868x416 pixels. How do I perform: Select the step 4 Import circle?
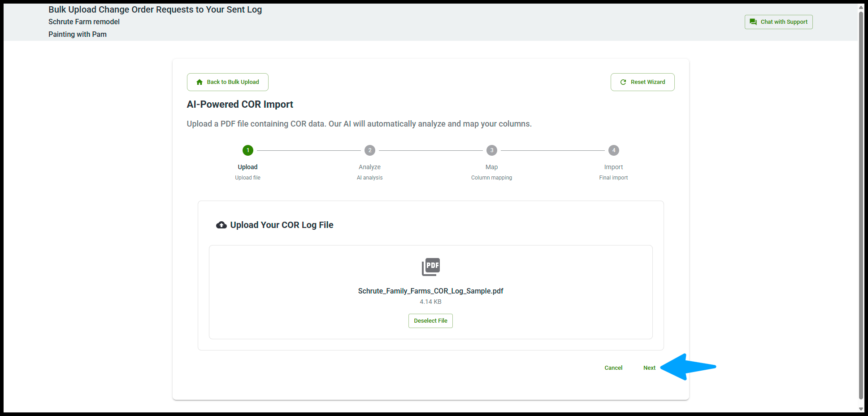[x=613, y=150]
